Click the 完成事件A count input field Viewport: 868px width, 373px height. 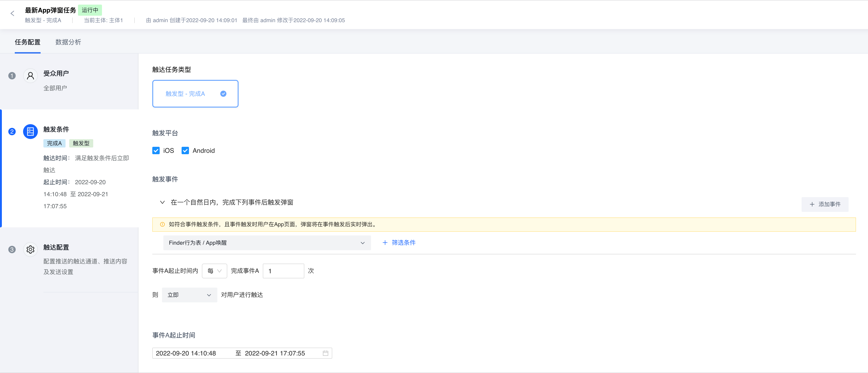(x=283, y=271)
